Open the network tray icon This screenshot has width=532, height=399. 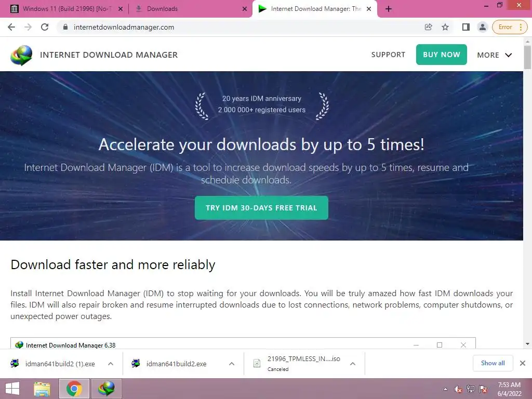[471, 389]
